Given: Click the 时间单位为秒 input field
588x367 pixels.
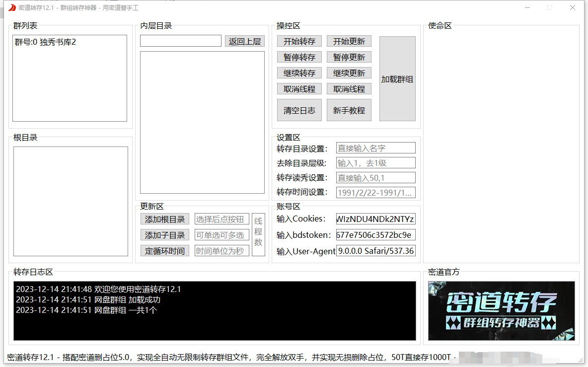Looking at the screenshot, I should pos(221,251).
